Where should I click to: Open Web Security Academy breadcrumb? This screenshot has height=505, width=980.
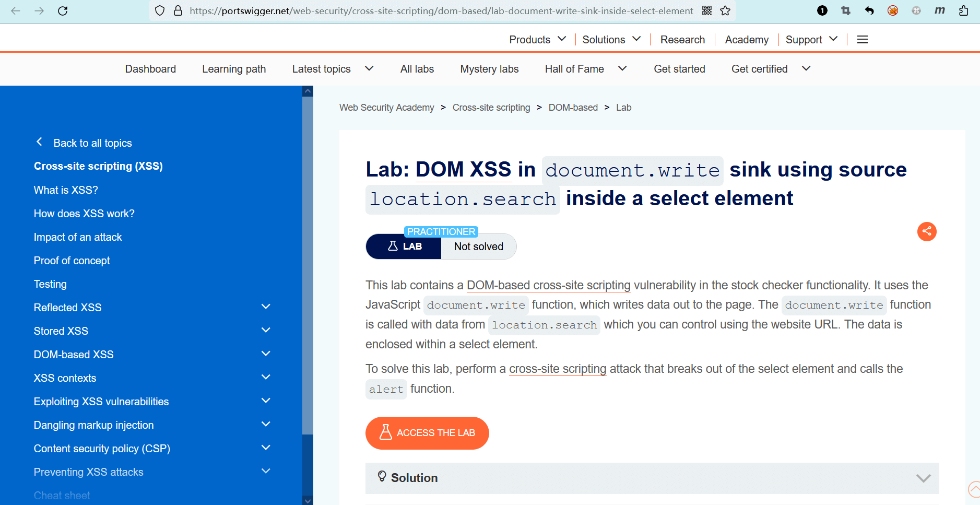(x=387, y=108)
